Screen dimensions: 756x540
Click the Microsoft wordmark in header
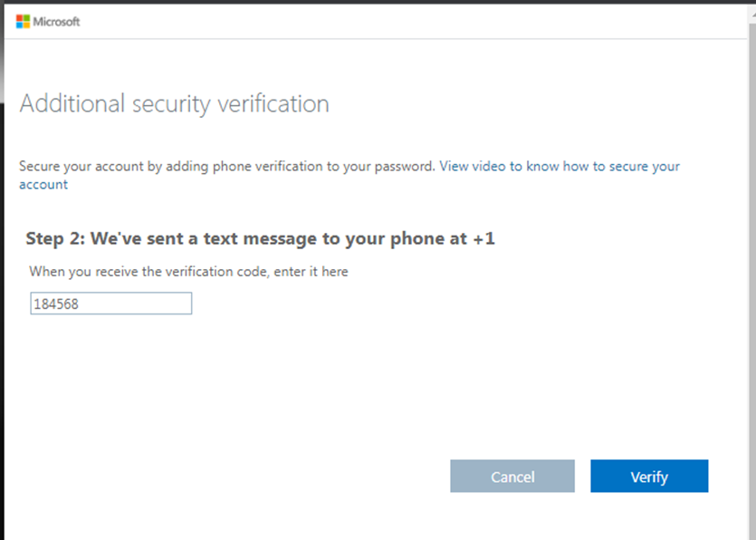pyautogui.click(x=57, y=21)
